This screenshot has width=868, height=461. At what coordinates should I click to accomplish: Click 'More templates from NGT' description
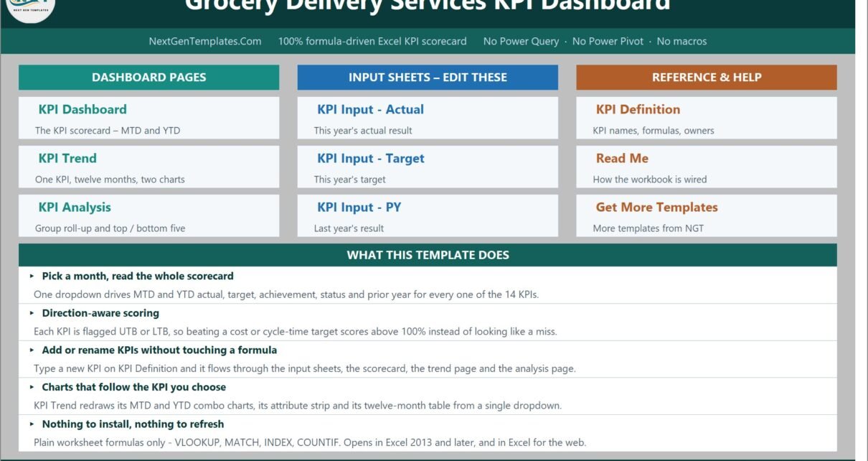[x=648, y=228]
